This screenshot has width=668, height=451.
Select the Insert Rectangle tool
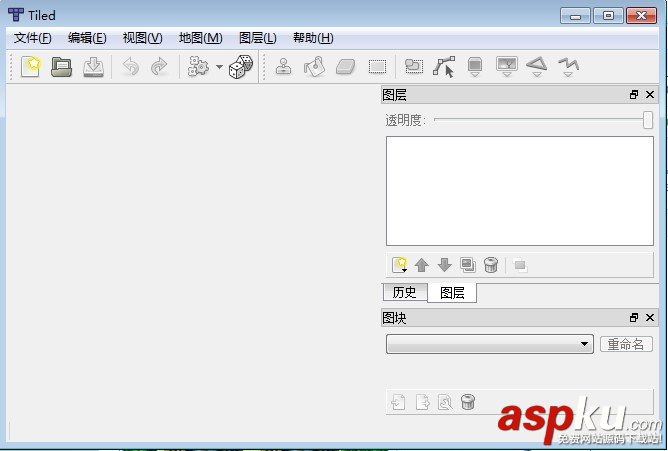(x=475, y=67)
